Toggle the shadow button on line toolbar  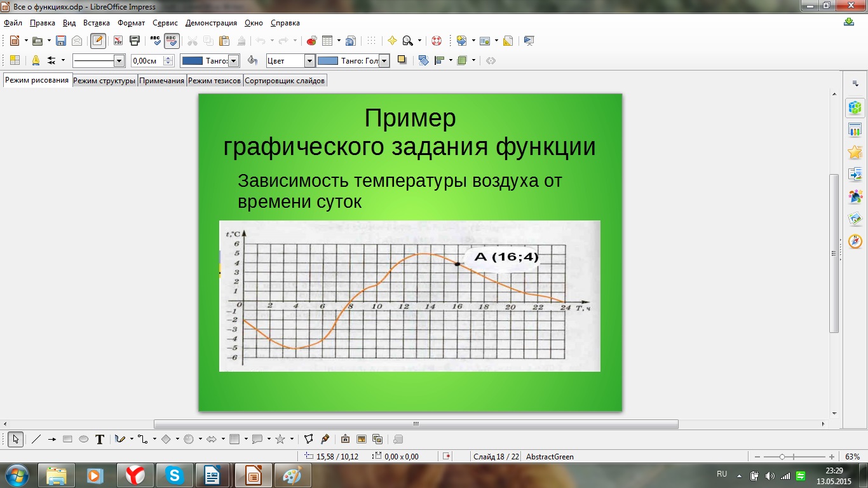click(x=402, y=60)
